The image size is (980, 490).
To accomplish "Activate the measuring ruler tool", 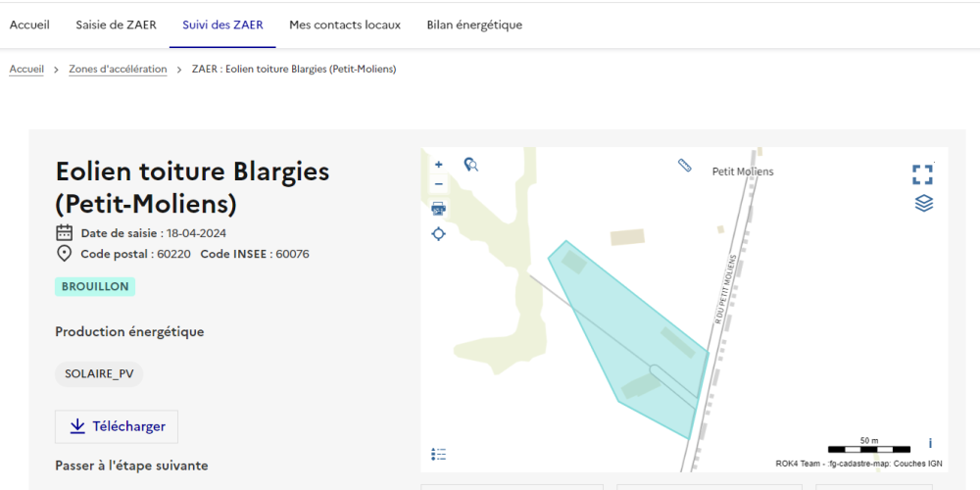I will 684,166.
